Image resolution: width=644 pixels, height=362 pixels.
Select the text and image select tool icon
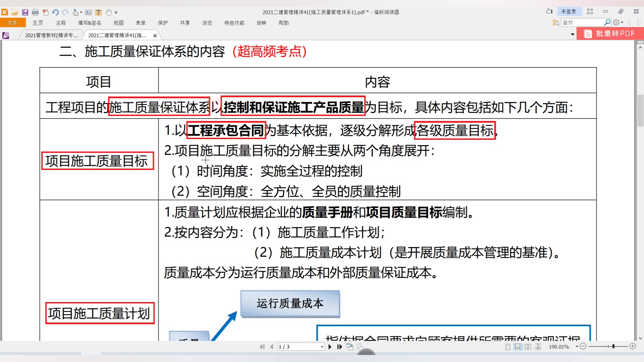[89, 12]
